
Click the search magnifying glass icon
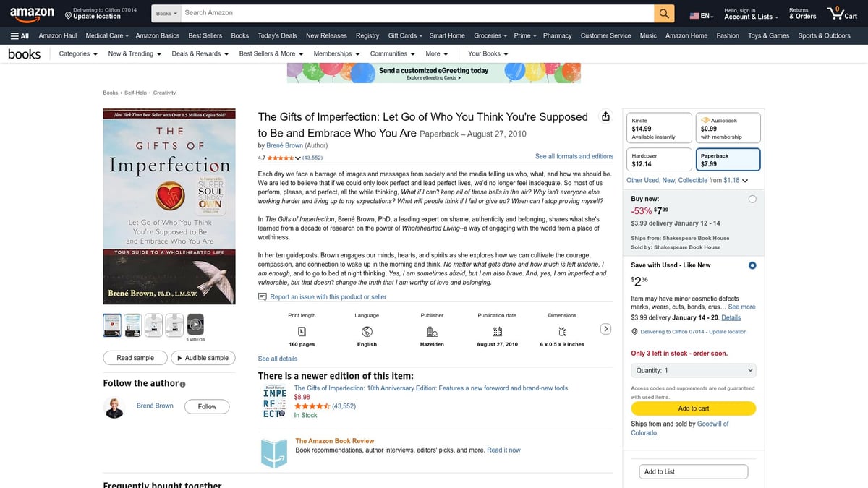(663, 12)
